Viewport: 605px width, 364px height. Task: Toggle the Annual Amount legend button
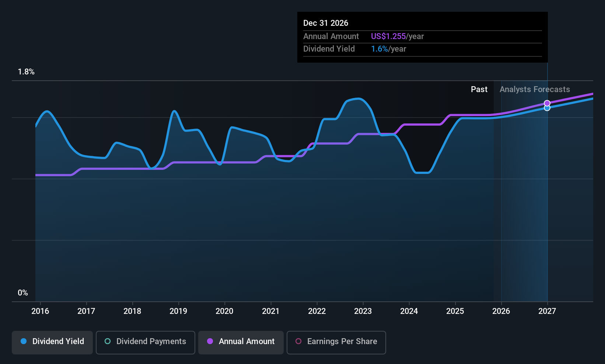pyautogui.click(x=241, y=342)
